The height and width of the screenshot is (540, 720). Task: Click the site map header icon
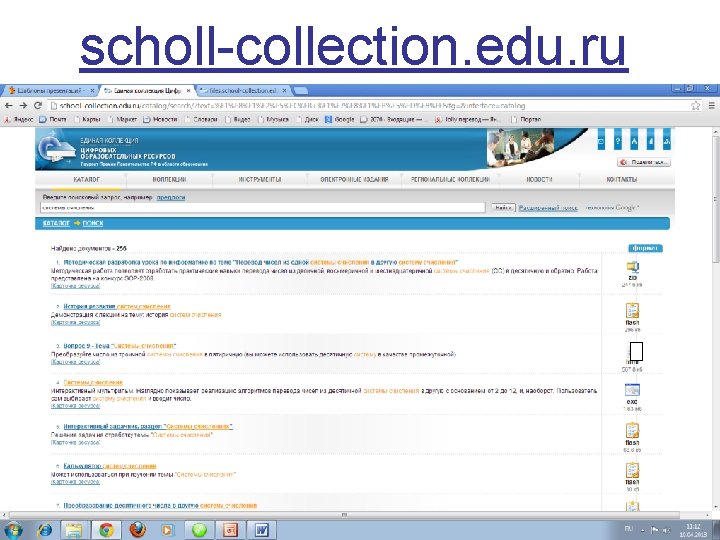[667, 141]
